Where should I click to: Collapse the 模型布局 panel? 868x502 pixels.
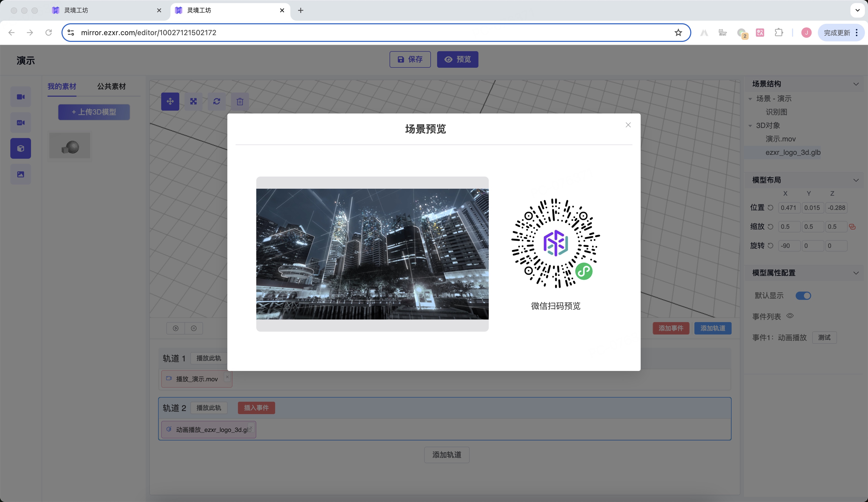(856, 180)
